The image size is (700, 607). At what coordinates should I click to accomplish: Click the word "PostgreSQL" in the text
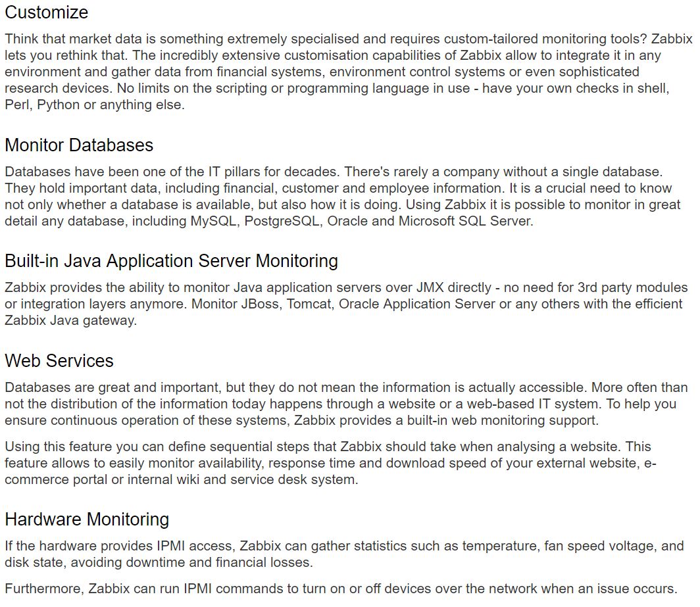282,221
